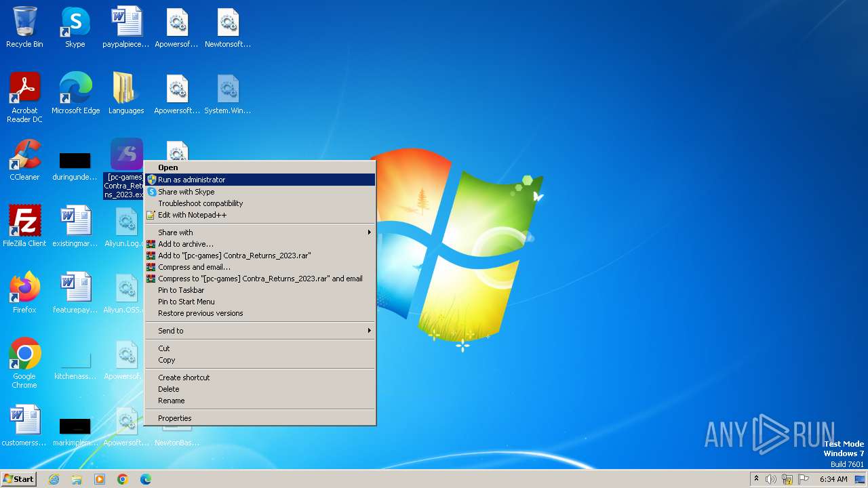
Task: Choose Run as administrator
Action: click(260, 180)
